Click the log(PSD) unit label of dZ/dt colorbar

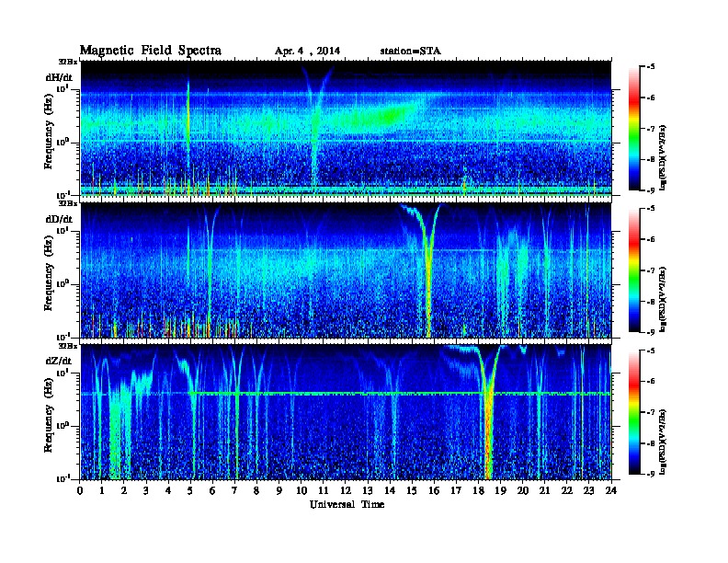tap(663, 441)
